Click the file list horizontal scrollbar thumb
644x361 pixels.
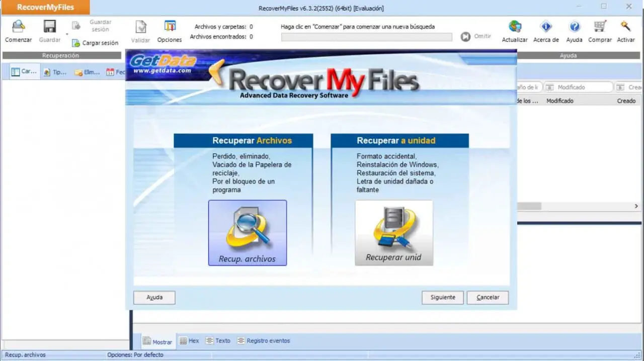tap(529, 206)
